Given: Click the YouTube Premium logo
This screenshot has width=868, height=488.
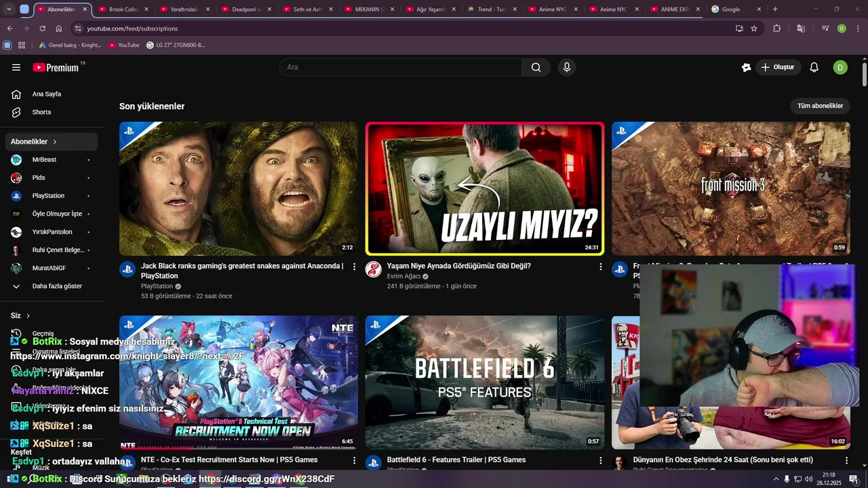Looking at the screenshot, I should click(x=57, y=67).
